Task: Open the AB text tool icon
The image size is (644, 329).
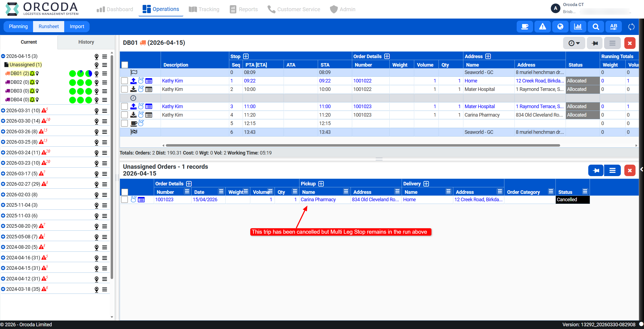Action: pyautogui.click(x=613, y=27)
